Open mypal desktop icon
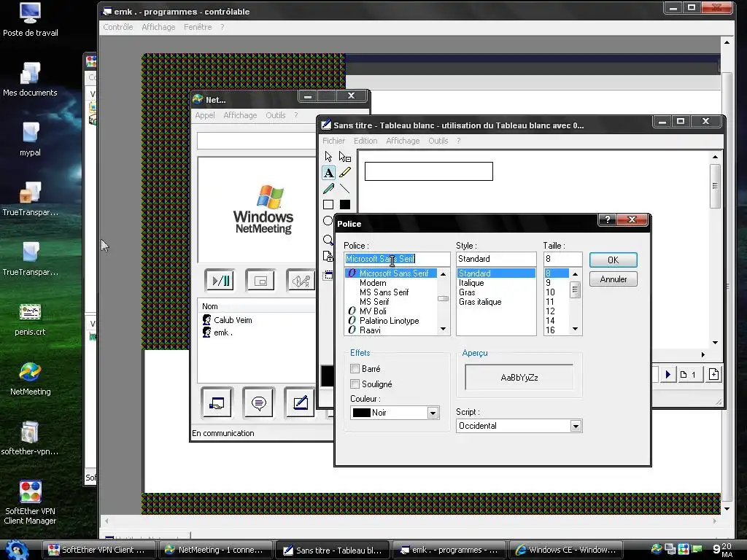747x560 pixels. point(30,139)
